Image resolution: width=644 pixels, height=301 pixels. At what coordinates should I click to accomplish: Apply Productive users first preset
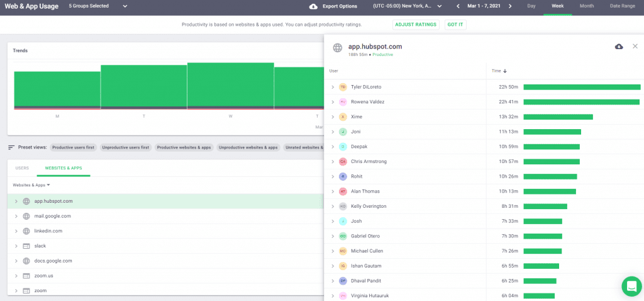tap(73, 147)
